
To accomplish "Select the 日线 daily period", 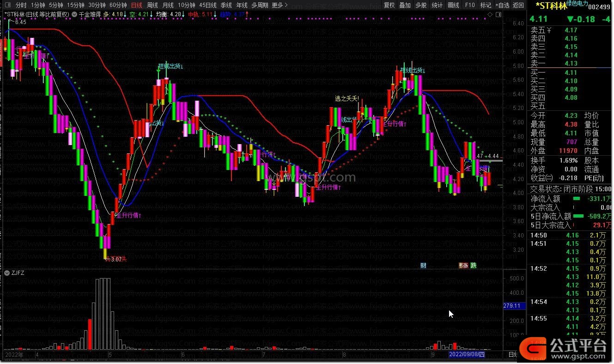I will tap(137, 5).
